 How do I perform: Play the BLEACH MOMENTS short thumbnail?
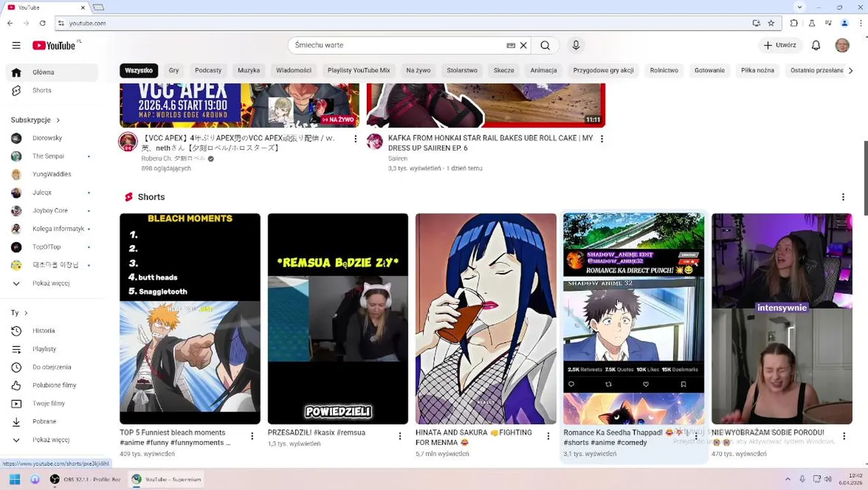(x=190, y=318)
